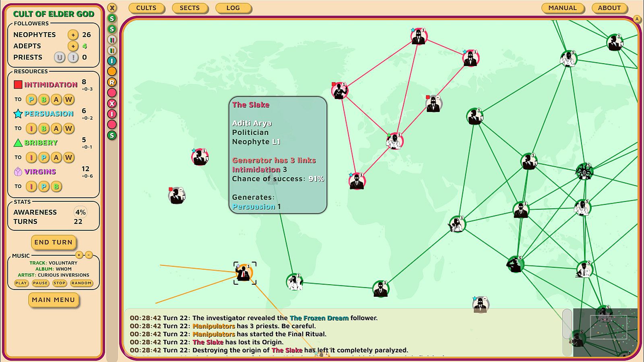Click the green S circle at the sidebar strip bottom
This screenshot has height=362, width=644.
(112, 135)
